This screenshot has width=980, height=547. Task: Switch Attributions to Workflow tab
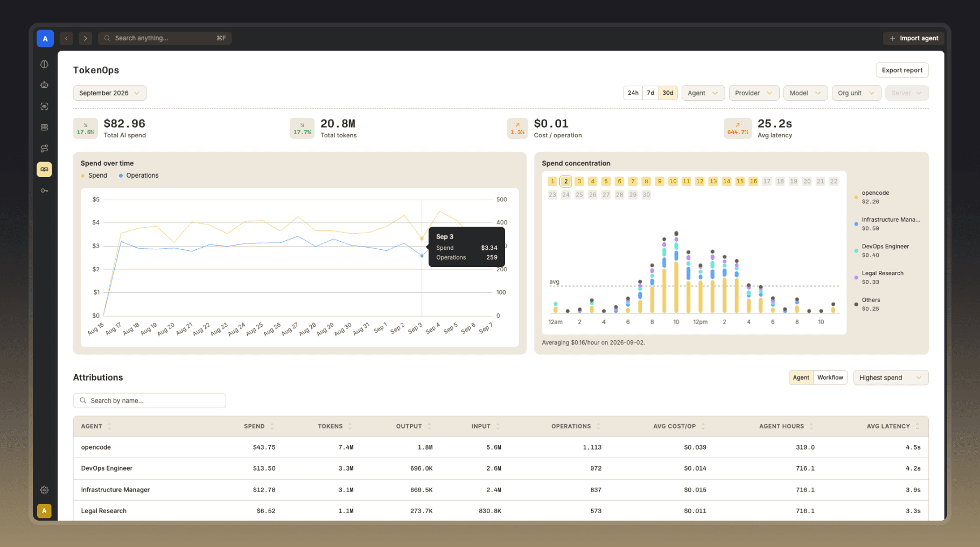830,377
